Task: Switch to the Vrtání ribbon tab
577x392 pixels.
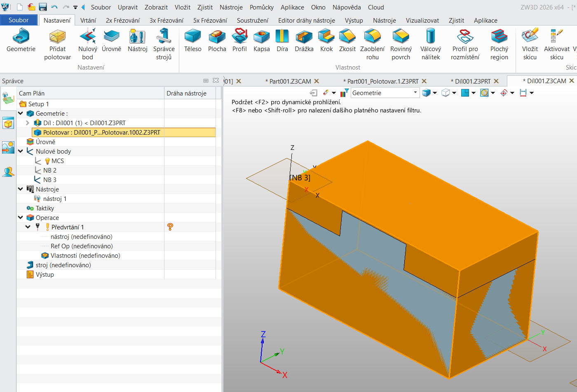Action: [88, 20]
